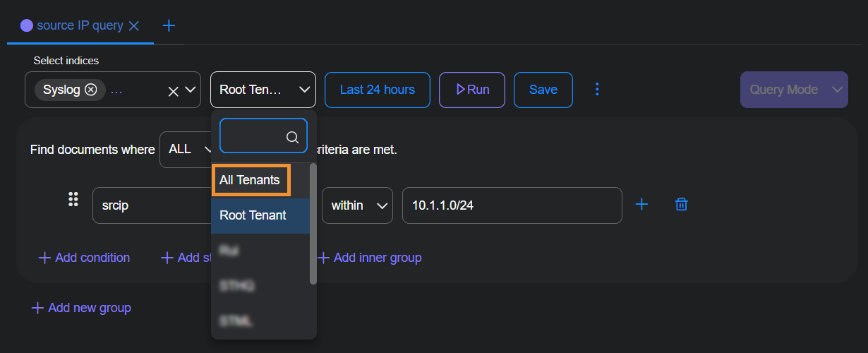Open the Last 24 hours time range

[377, 90]
